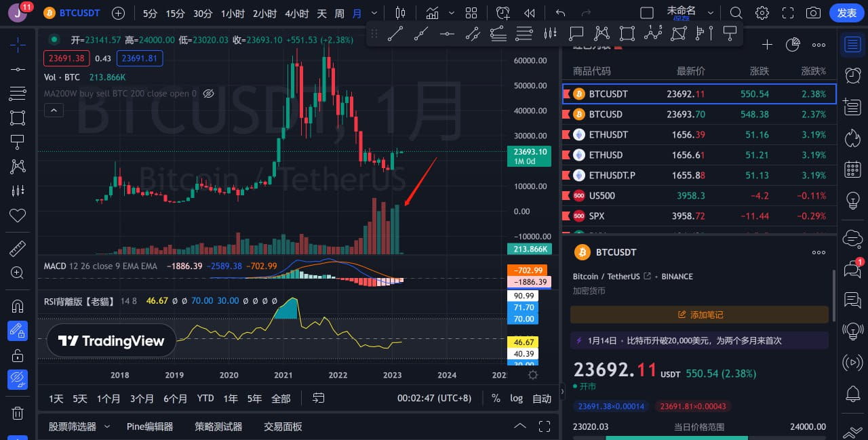The image size is (868, 440).
Task: Open the prediction and measurement tools
Action: 18,191
